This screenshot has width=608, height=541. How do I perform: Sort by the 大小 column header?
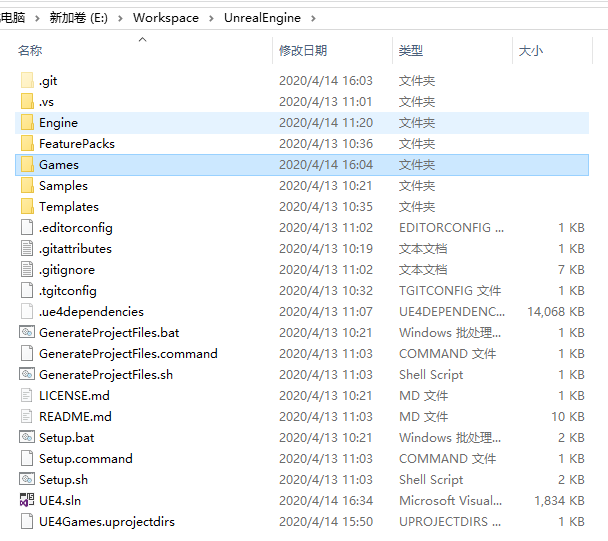tap(530, 50)
